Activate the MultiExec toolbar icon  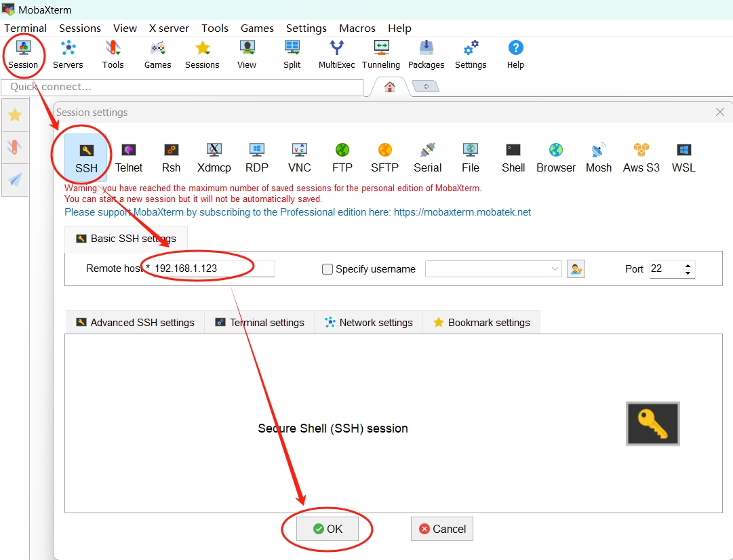[x=336, y=55]
